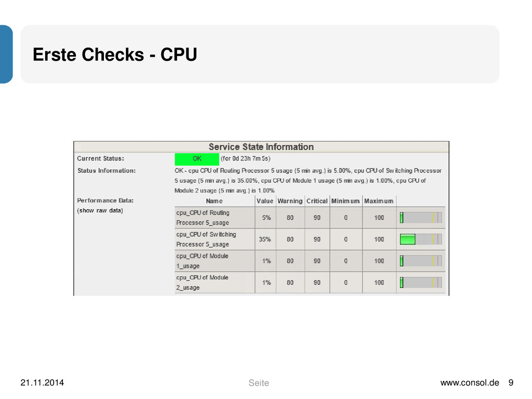Image resolution: width=532 pixels, height=399 pixels.
Task: Select the Minimum column header
Action: (x=345, y=201)
